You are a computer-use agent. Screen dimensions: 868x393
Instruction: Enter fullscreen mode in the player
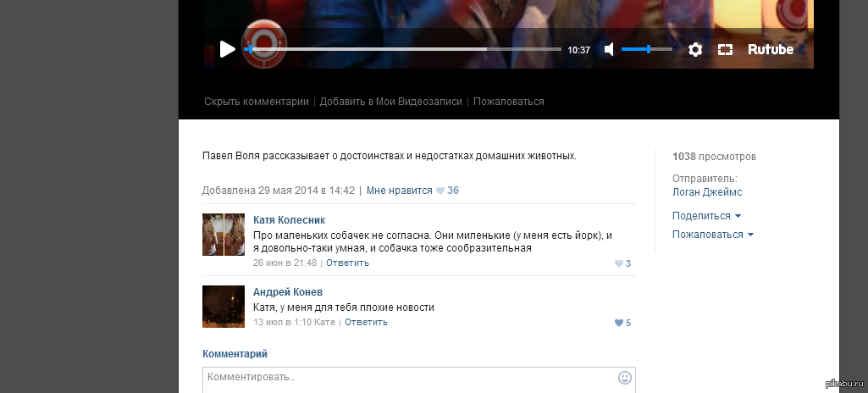[x=725, y=50]
